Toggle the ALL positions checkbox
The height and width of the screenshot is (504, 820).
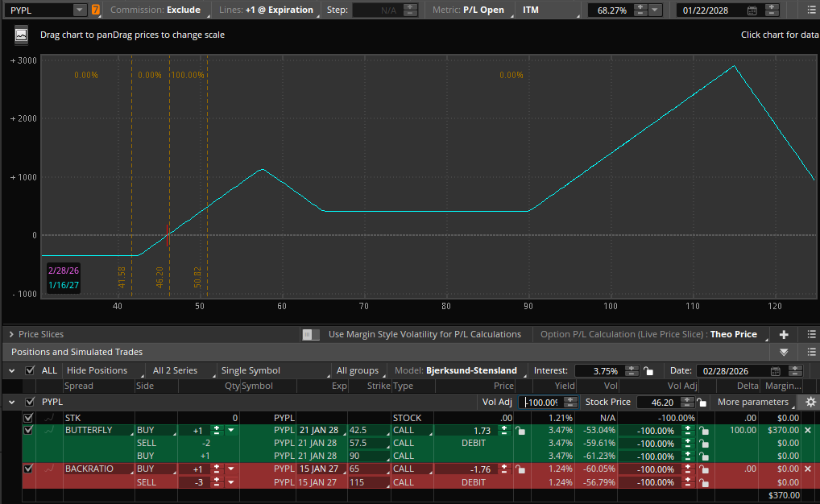(30, 370)
